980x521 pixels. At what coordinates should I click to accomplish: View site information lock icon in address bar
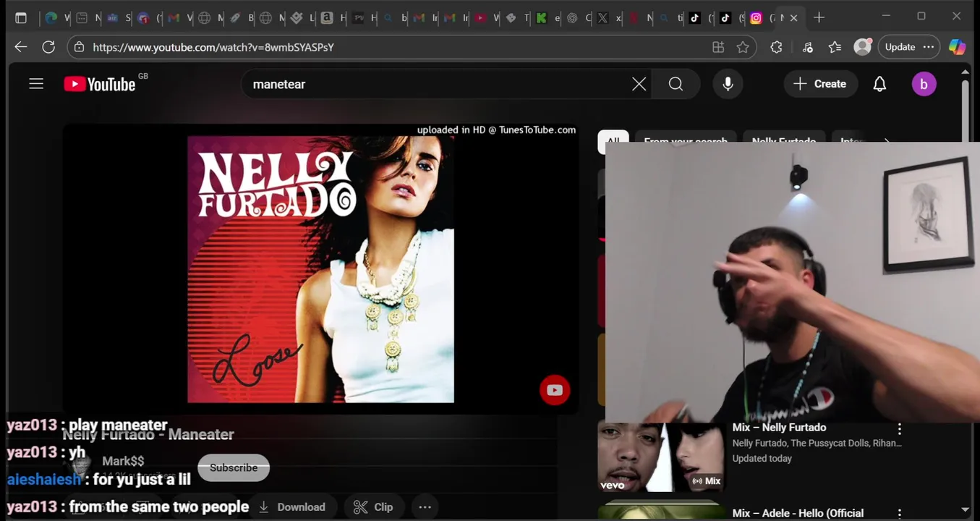point(80,47)
